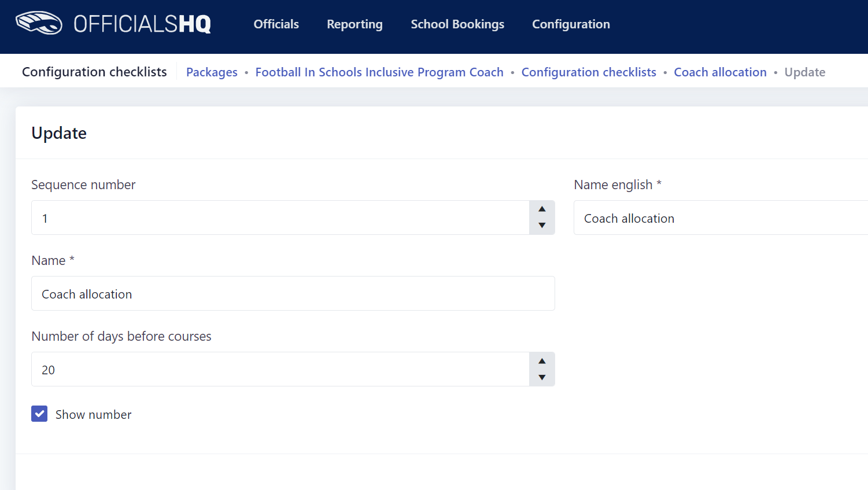The width and height of the screenshot is (868, 490).
Task: Open Coach allocation breadcrumb link
Action: (x=720, y=72)
